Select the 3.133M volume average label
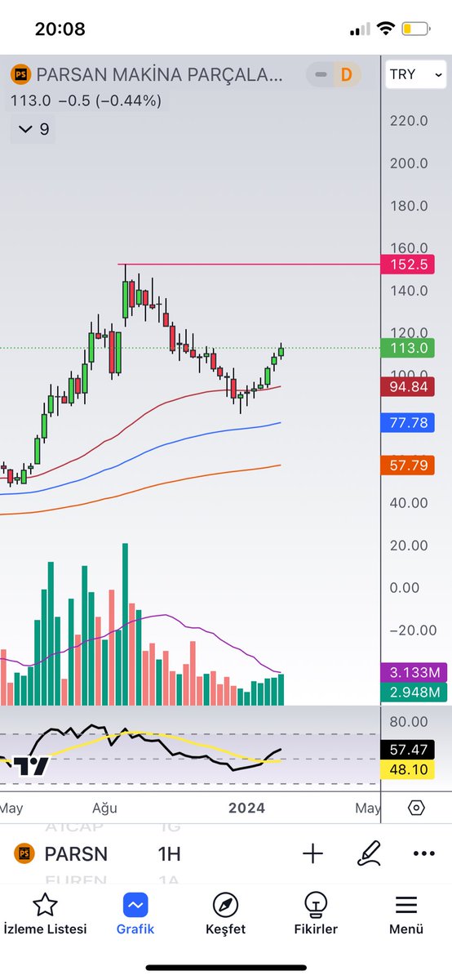This screenshot has width=452, height=980. [414, 673]
